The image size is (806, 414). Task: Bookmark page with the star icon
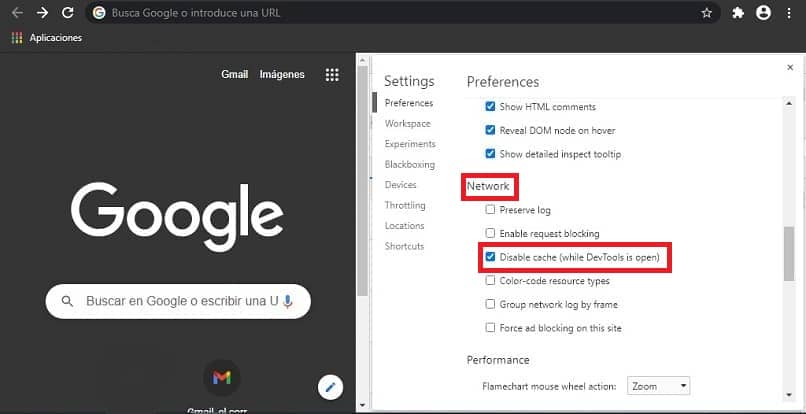(x=707, y=13)
